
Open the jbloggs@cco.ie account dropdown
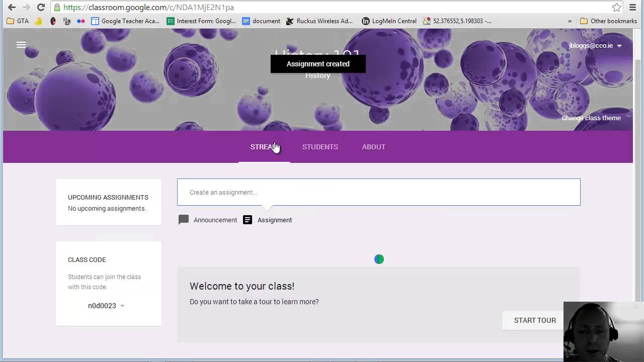595,45
